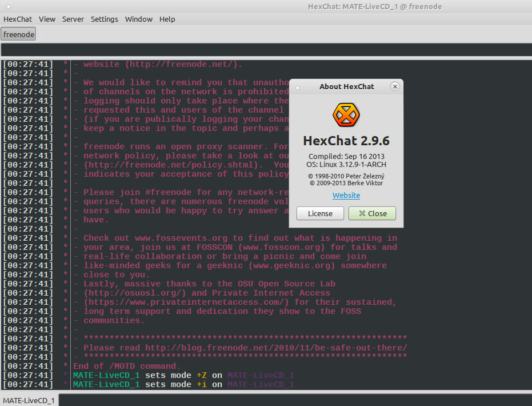The width and height of the screenshot is (532, 406).
Task: Open the Settings menu
Action: (x=104, y=19)
